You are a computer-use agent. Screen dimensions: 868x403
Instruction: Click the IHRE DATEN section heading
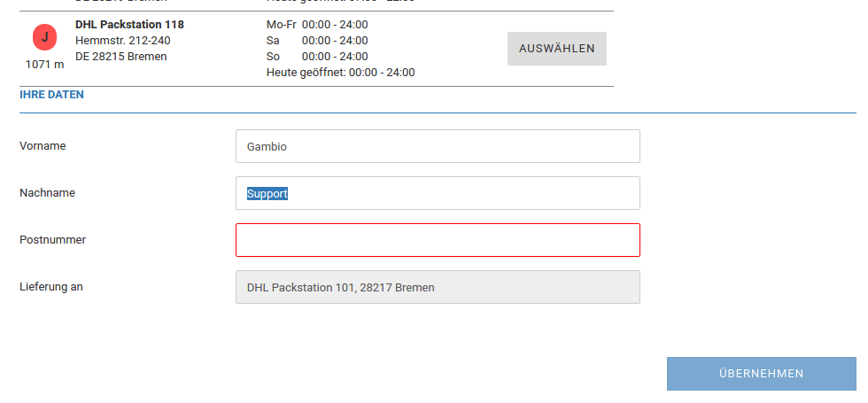[51, 95]
